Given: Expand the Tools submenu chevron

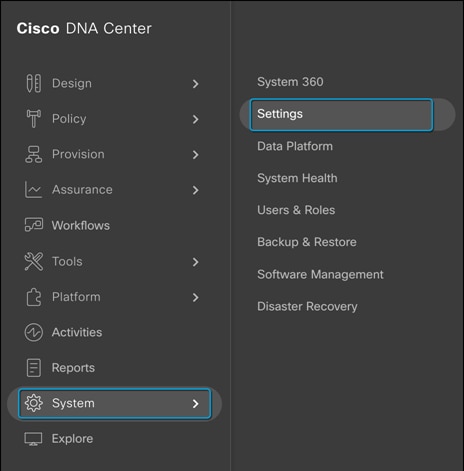Looking at the screenshot, I should click(x=196, y=262).
